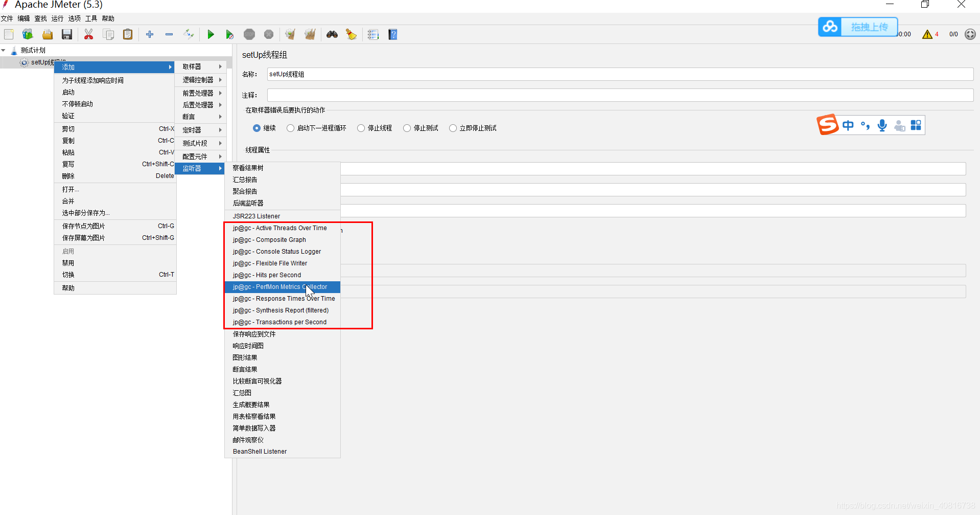Choose 聚合报告 listener

click(x=283, y=191)
